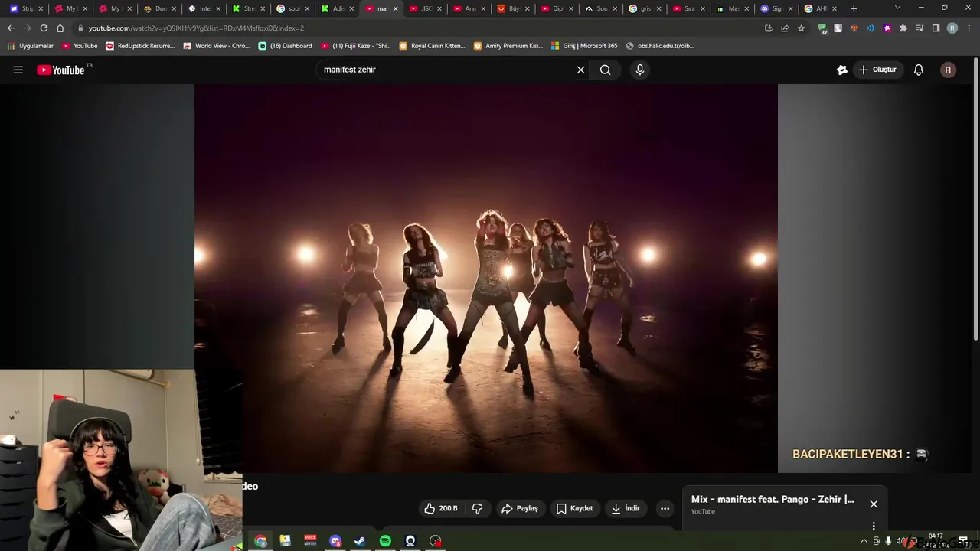Save the video with Kaydet
Viewport: 980px width, 551px height.
point(574,508)
